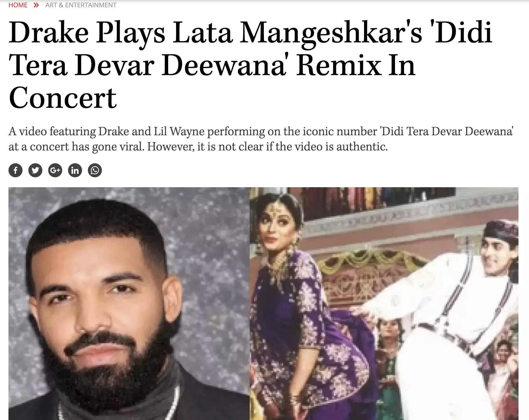Click the Drake headline title
This screenshot has width=529, height=420.
(x=250, y=65)
